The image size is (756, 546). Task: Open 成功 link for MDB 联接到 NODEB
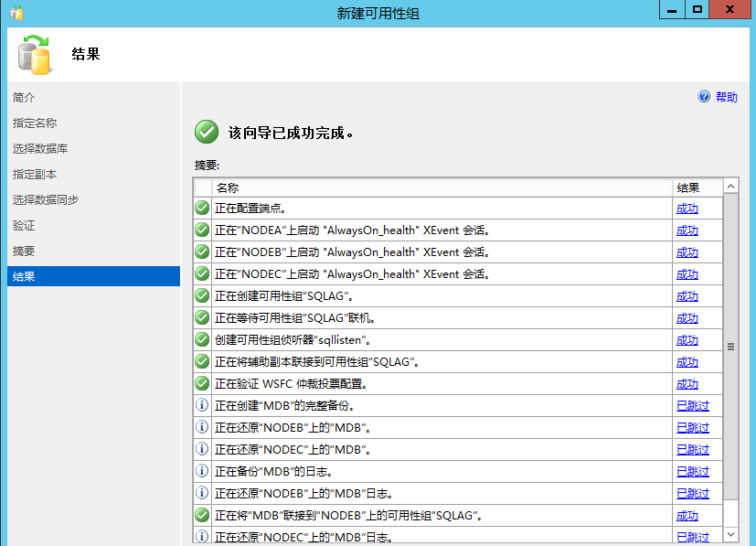[x=687, y=516]
